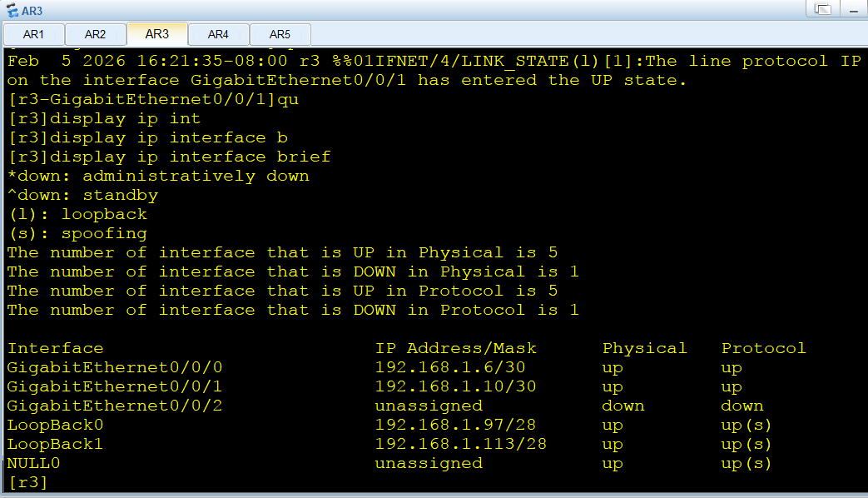Click the GigabitEthernet0/0/2 interface entry

115,406
